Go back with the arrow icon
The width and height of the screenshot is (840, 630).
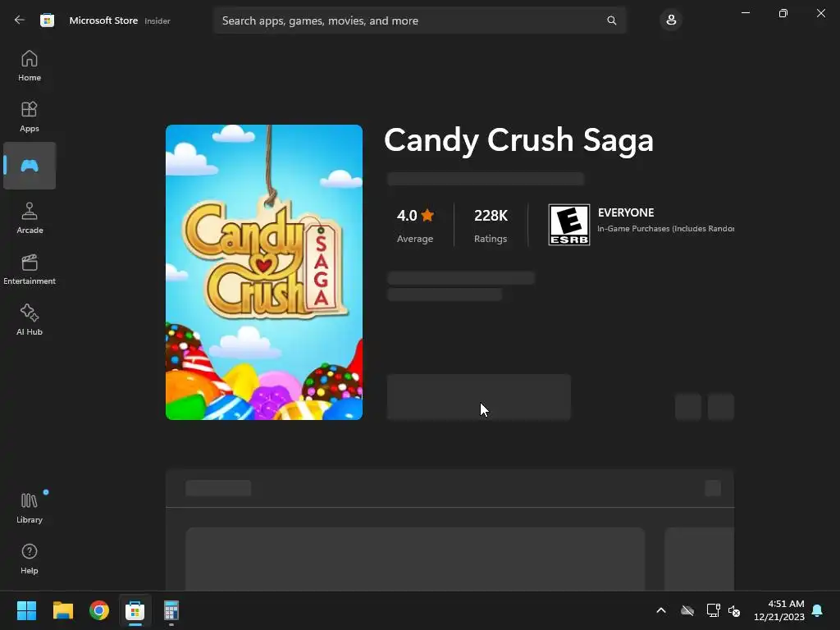point(20,21)
